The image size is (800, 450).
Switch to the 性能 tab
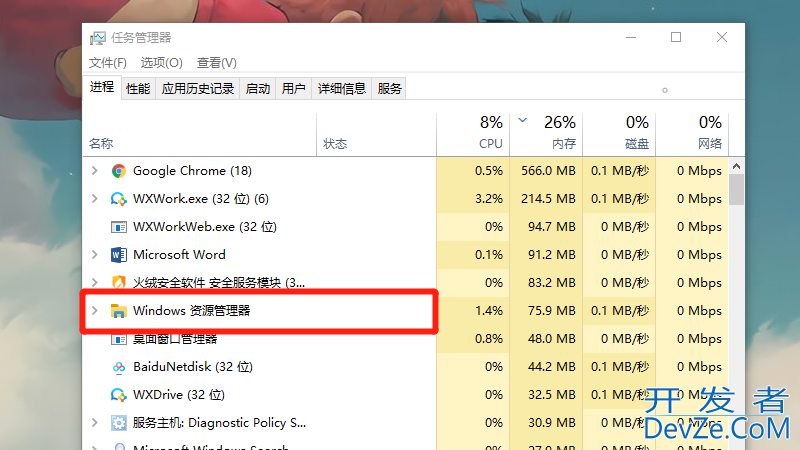(x=138, y=89)
